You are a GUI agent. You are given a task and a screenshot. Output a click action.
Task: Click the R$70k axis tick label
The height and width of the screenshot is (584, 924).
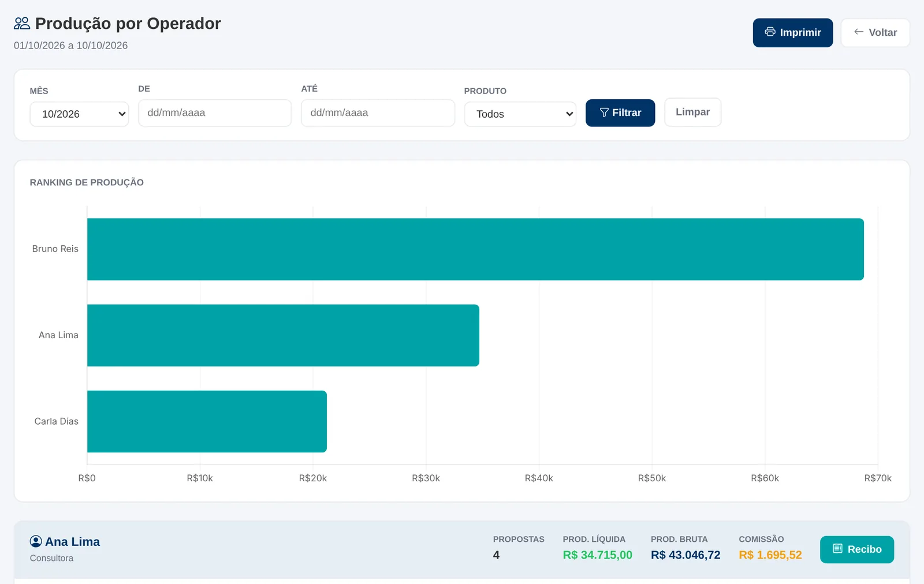(878, 478)
